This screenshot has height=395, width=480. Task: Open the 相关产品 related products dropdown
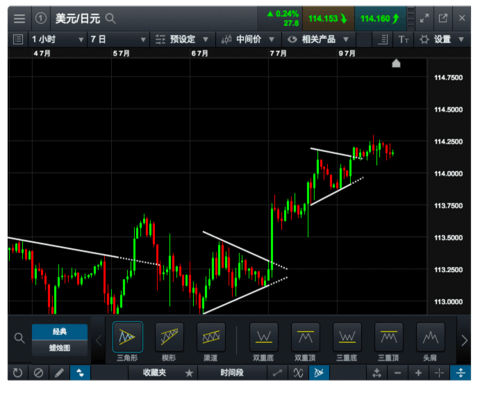(x=318, y=39)
